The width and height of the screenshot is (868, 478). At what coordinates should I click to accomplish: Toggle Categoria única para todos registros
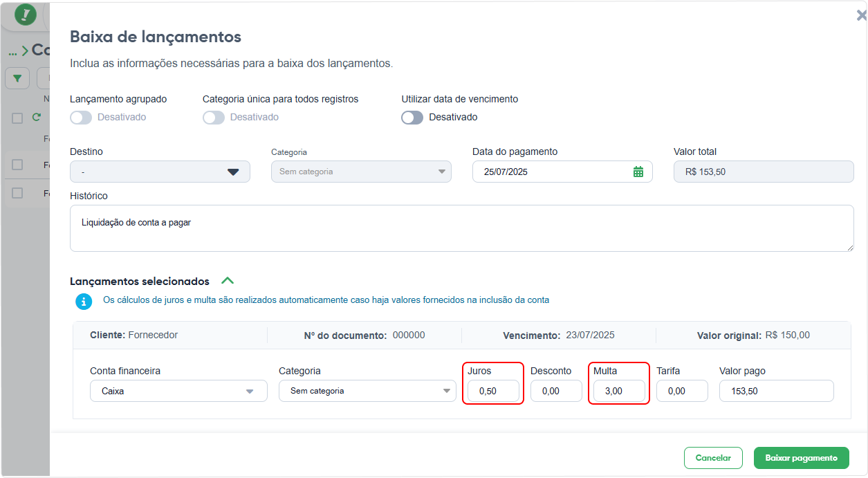pos(214,118)
